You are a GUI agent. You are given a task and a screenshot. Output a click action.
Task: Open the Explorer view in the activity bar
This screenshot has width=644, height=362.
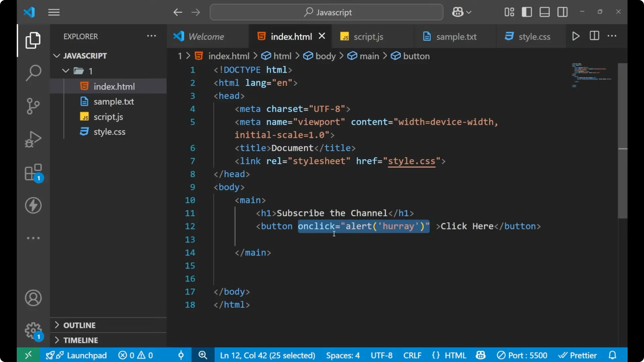tap(33, 40)
